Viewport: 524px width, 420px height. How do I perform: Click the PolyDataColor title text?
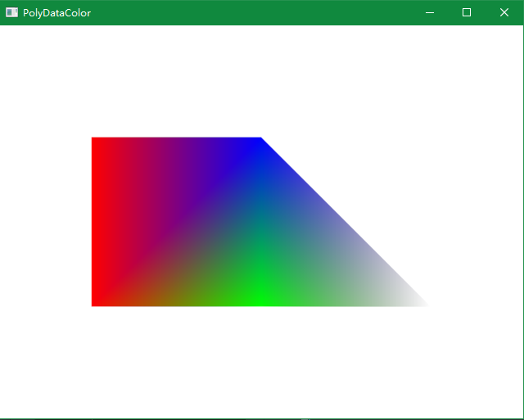56,13
